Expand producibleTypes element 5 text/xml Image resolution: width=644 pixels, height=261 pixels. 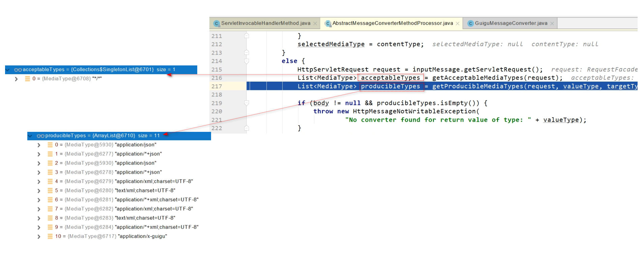click(x=39, y=191)
